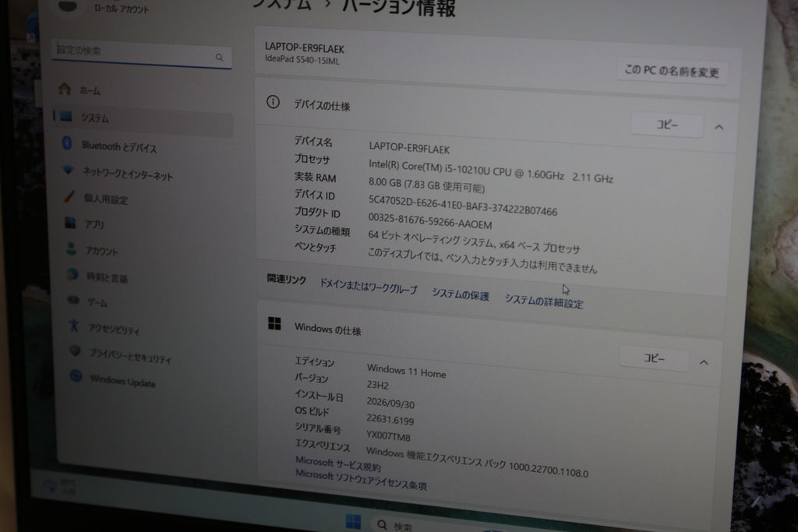Open the Start menu from taskbar
This screenshot has width=798, height=532.
point(353,521)
